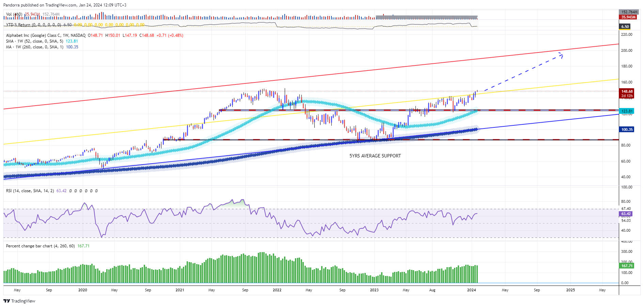Image resolution: width=644 pixels, height=307 pixels.
Task: Click the green 167.71 value tag
Action: coord(627,266)
